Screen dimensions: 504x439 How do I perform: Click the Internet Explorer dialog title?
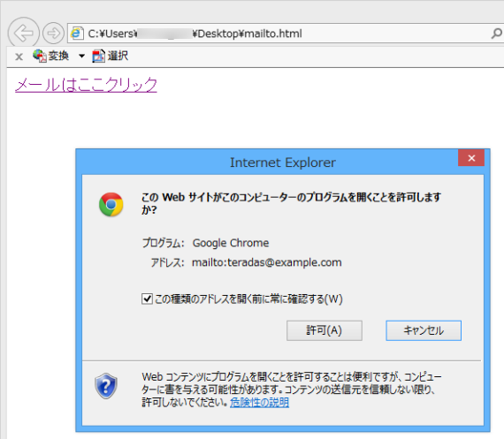[x=283, y=163]
